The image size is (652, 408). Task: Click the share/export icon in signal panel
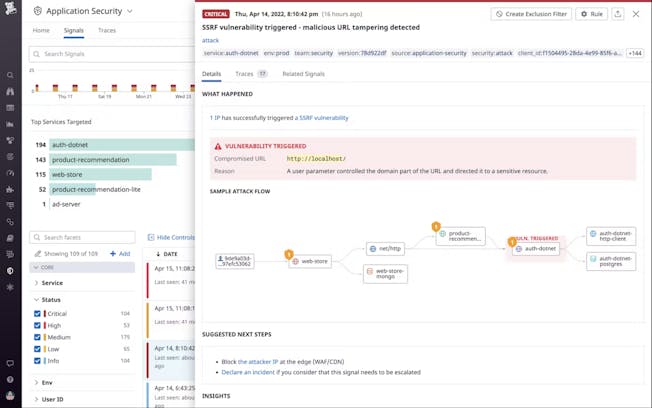pyautogui.click(x=618, y=14)
